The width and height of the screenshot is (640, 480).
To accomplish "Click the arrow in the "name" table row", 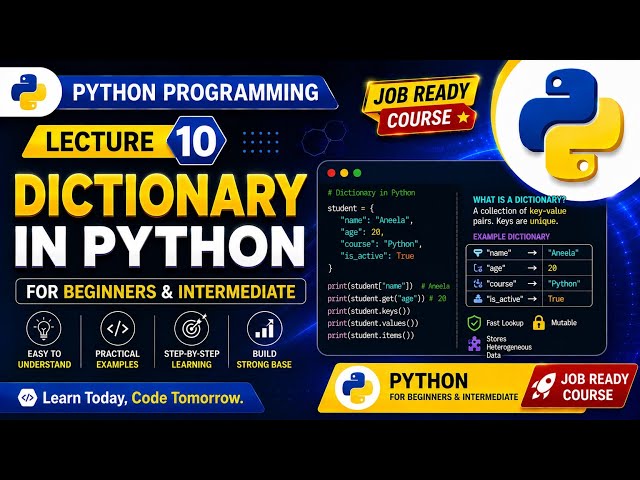I will [532, 253].
